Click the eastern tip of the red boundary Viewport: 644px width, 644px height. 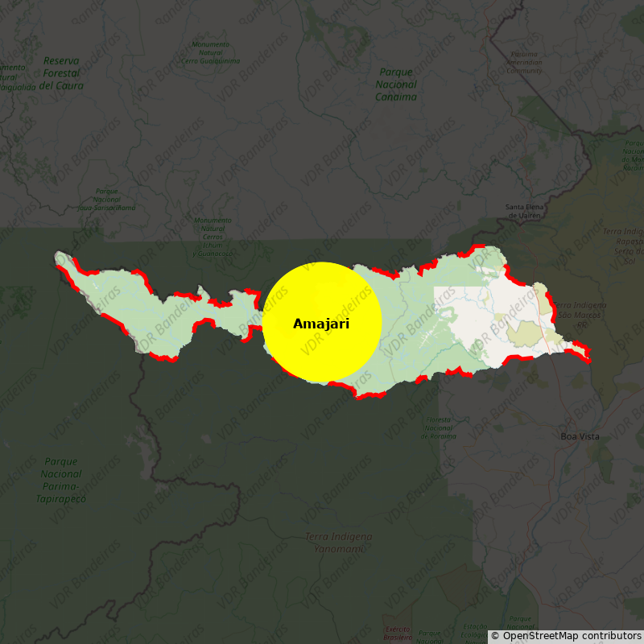click(x=588, y=353)
